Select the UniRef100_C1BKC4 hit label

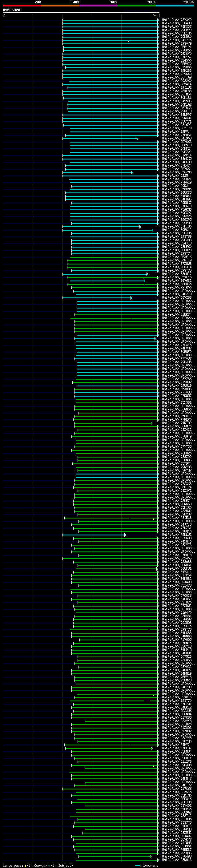click(x=177, y=314)
